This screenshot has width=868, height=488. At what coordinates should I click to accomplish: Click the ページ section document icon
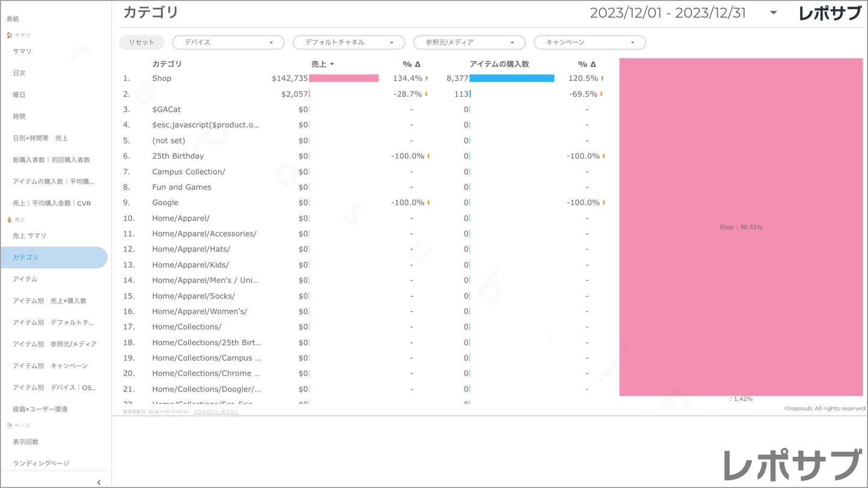click(9, 426)
